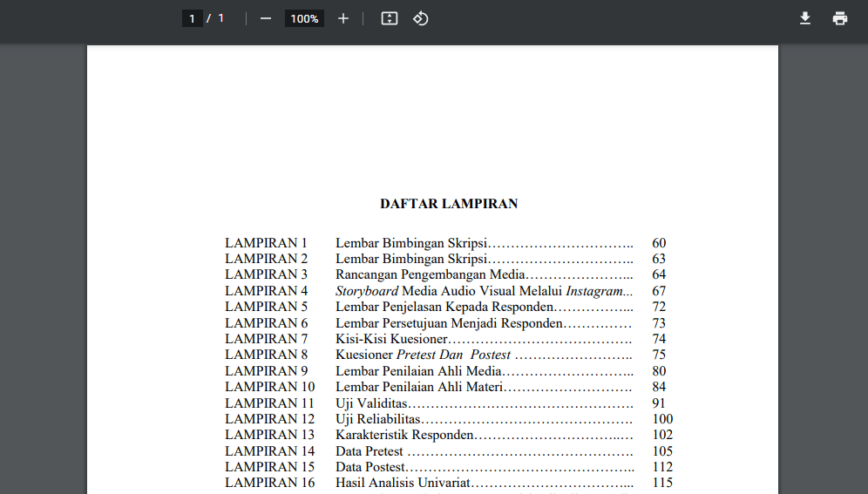The image size is (868, 494).
Task: Click the 100% zoom level field
Action: click(304, 18)
